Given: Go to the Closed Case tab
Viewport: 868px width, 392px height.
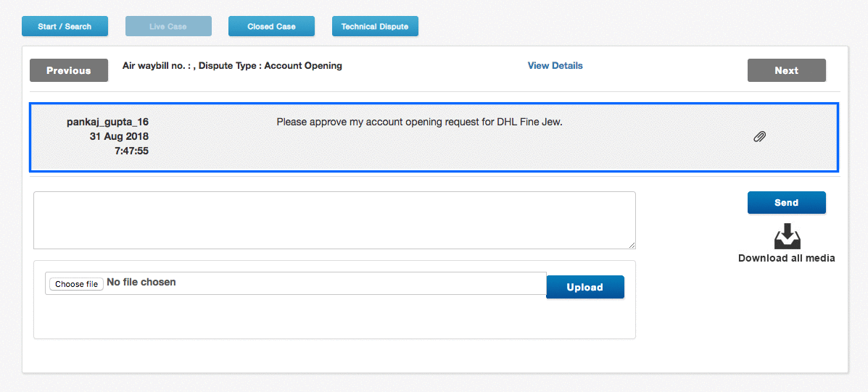Looking at the screenshot, I should pyautogui.click(x=271, y=27).
